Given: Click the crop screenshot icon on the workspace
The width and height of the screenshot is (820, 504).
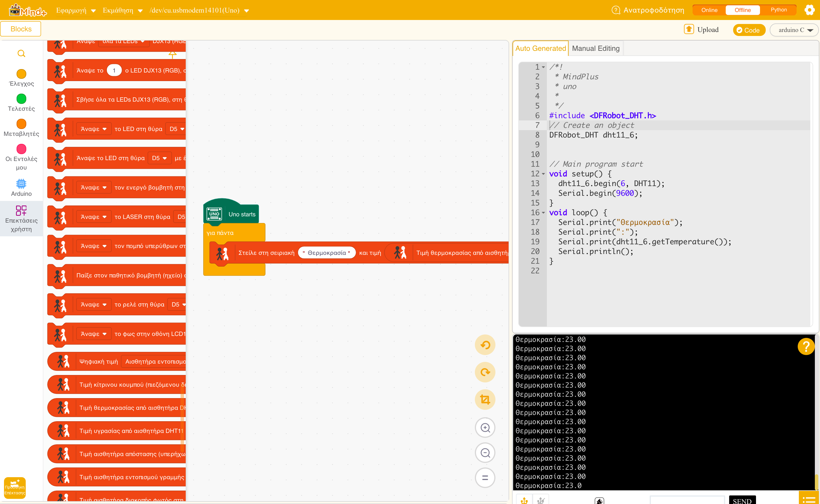Looking at the screenshot, I should pyautogui.click(x=485, y=399).
